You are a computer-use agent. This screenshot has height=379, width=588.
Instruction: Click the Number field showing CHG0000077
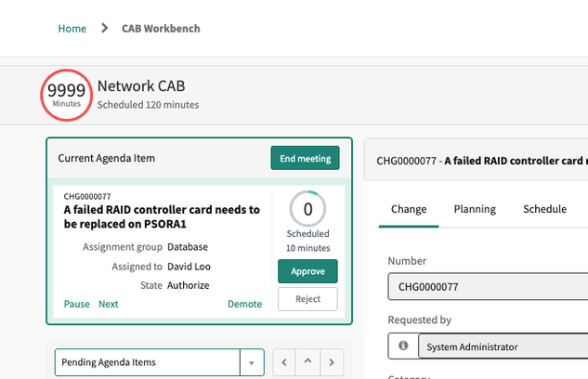(488, 287)
